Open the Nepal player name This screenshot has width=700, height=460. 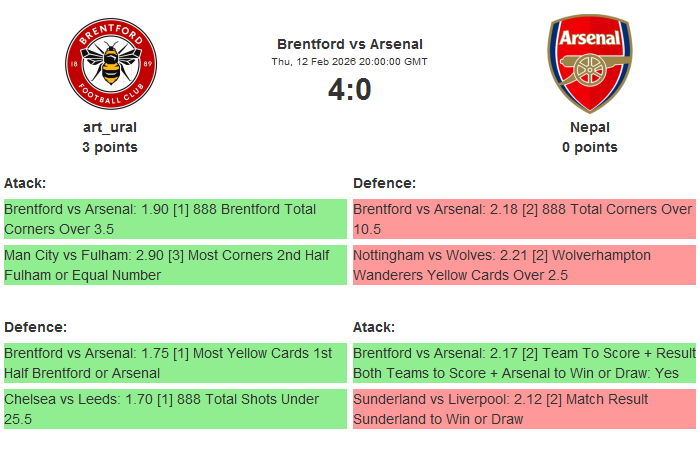(589, 127)
